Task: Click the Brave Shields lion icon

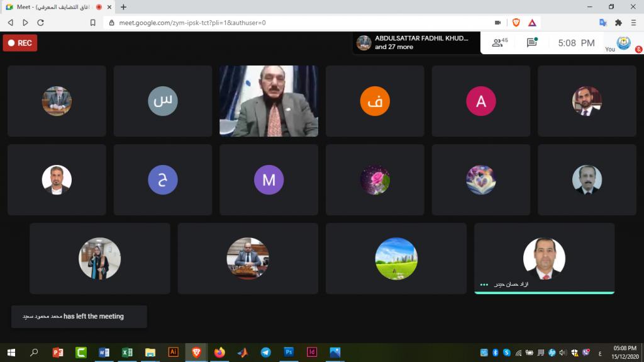Action: click(516, 23)
